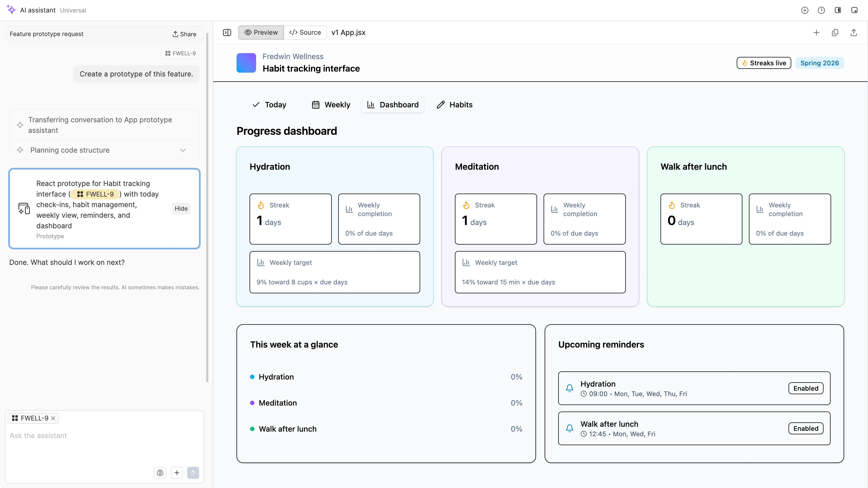Switch the editor to Source view
This screenshot has height=488, width=868.
(x=305, y=32)
